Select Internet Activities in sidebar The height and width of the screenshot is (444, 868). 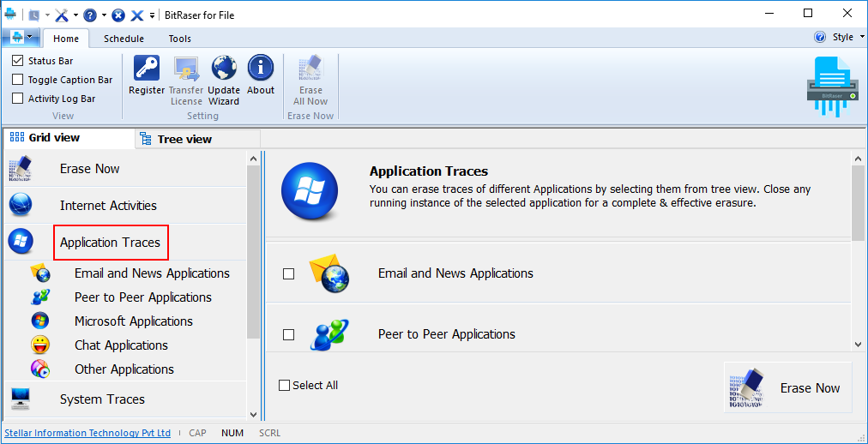click(x=108, y=206)
